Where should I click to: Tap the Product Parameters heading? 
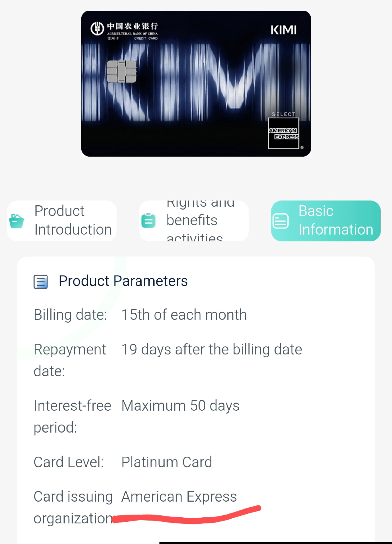point(123,281)
